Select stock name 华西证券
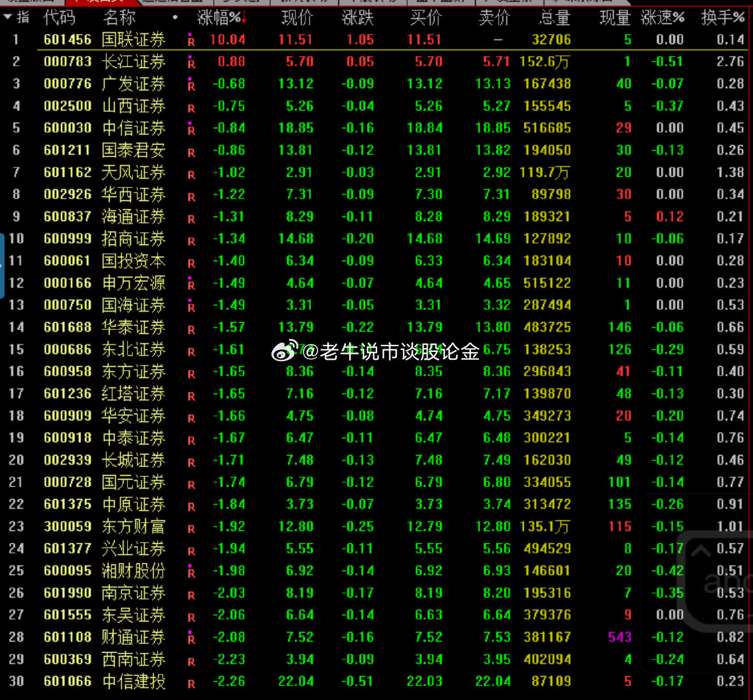Screen dimensions: 753x700 coord(133,194)
